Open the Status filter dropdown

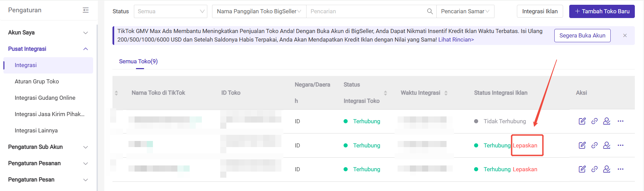click(170, 11)
